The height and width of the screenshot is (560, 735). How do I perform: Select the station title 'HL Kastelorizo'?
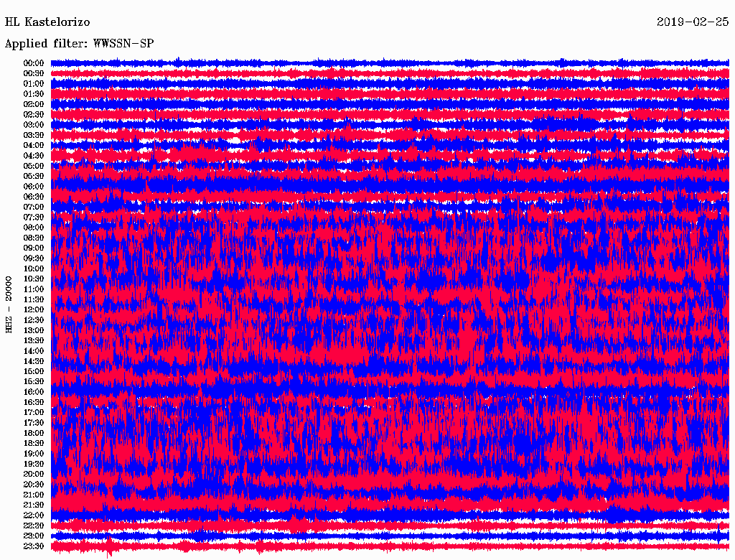[47, 22]
